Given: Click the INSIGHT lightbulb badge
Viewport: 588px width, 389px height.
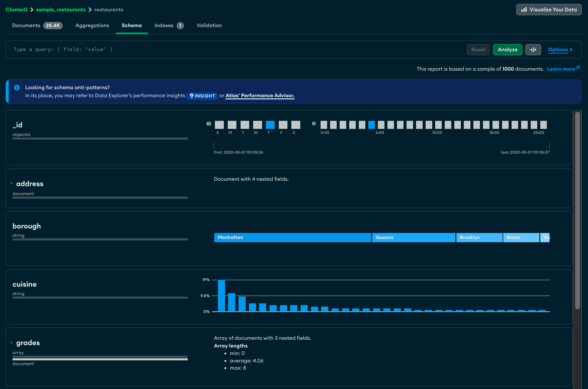Looking at the screenshot, I should [x=202, y=96].
